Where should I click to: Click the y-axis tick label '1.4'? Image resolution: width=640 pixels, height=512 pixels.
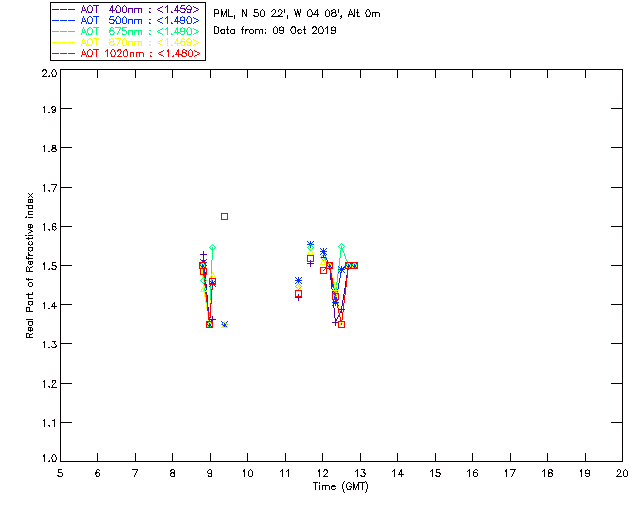click(x=49, y=305)
